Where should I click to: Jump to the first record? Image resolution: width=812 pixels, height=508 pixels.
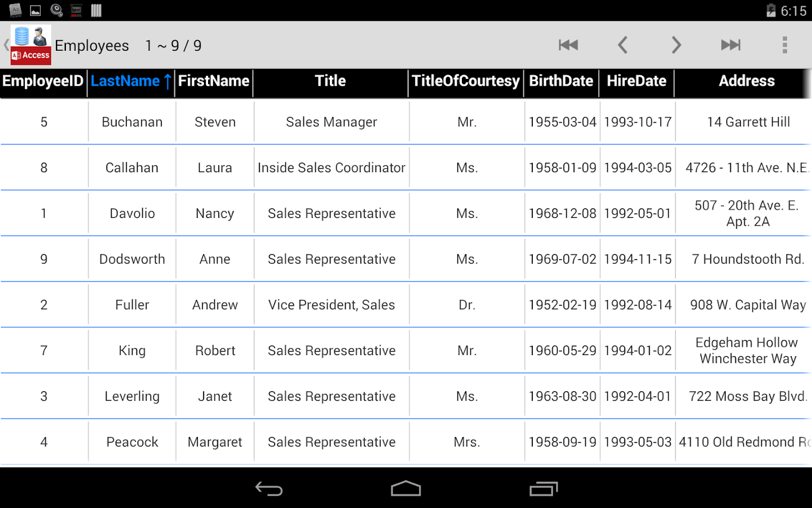click(x=568, y=45)
